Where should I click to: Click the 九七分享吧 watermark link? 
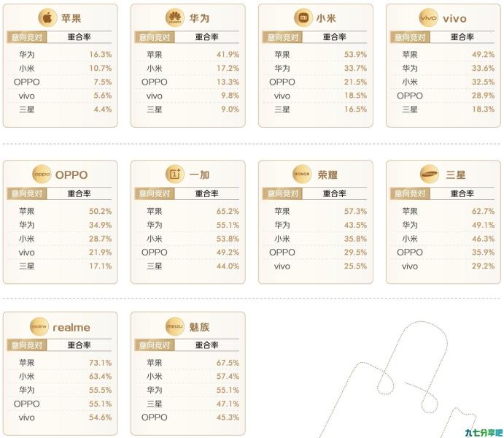[x=484, y=433]
